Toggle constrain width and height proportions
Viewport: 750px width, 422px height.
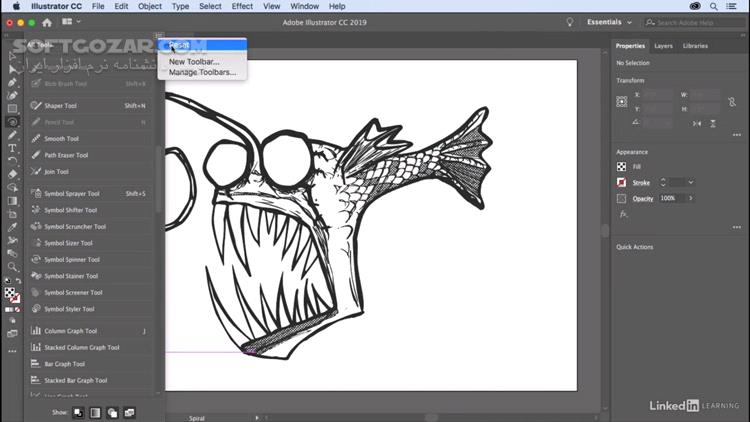click(x=732, y=102)
